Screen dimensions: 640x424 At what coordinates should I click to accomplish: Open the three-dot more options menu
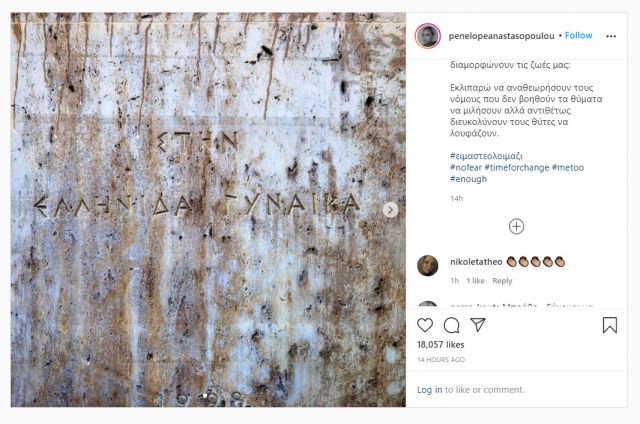(611, 36)
